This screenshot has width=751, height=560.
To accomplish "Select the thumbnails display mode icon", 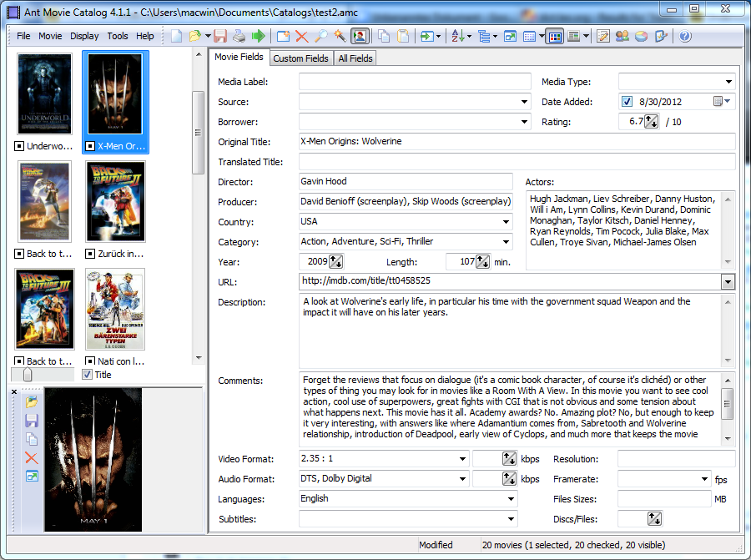I will [555, 37].
